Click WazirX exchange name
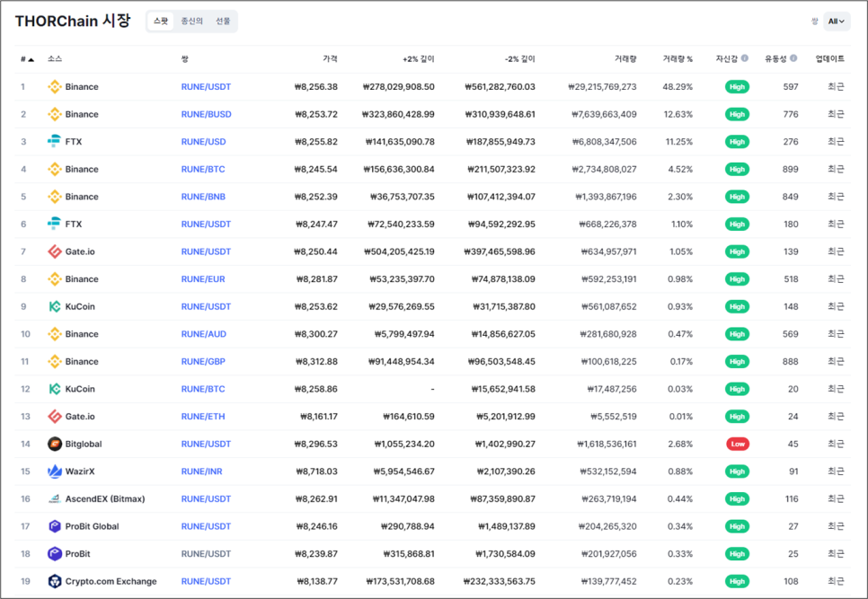Screen dimensions: 868x599 [80, 471]
